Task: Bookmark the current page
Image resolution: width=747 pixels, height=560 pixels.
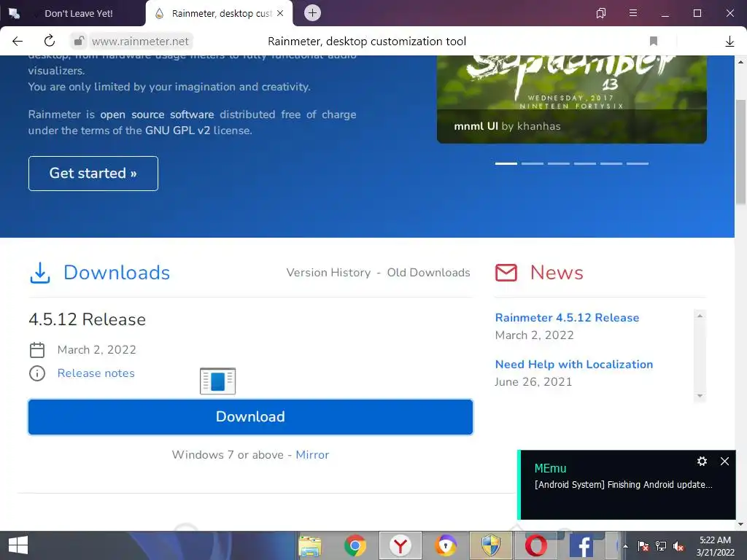Action: [x=654, y=42]
